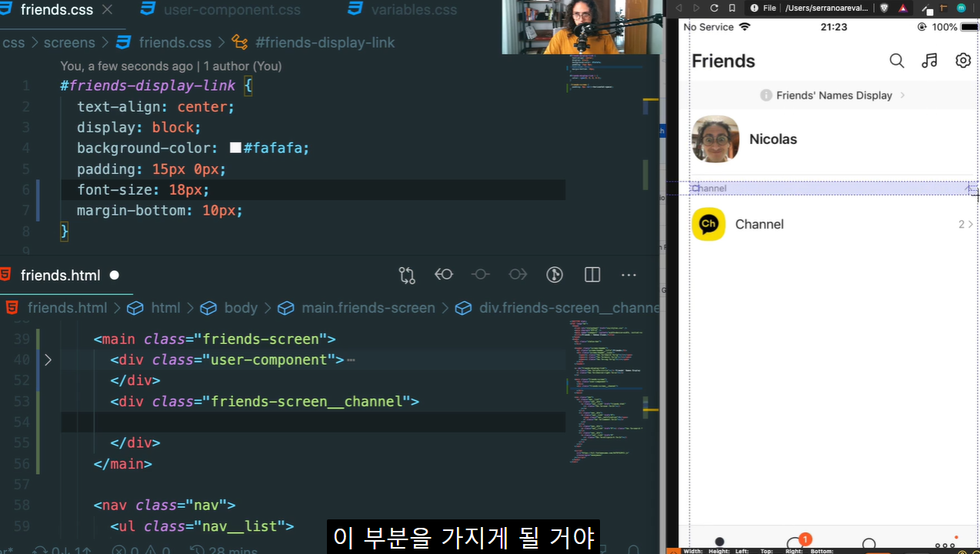Click the opening main tag on line 39
The width and height of the screenshot is (980, 554).
(215, 339)
